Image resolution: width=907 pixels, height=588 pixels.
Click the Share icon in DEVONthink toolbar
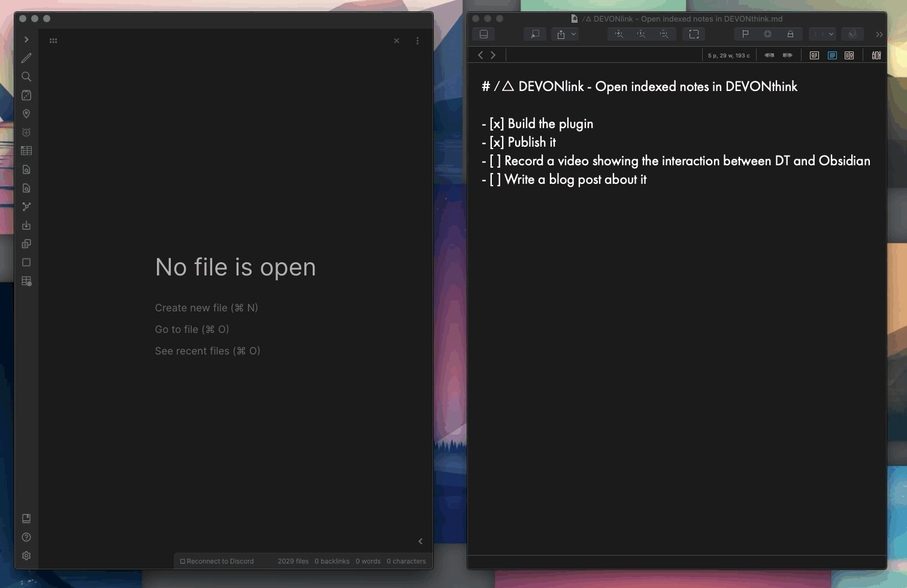[x=561, y=34]
